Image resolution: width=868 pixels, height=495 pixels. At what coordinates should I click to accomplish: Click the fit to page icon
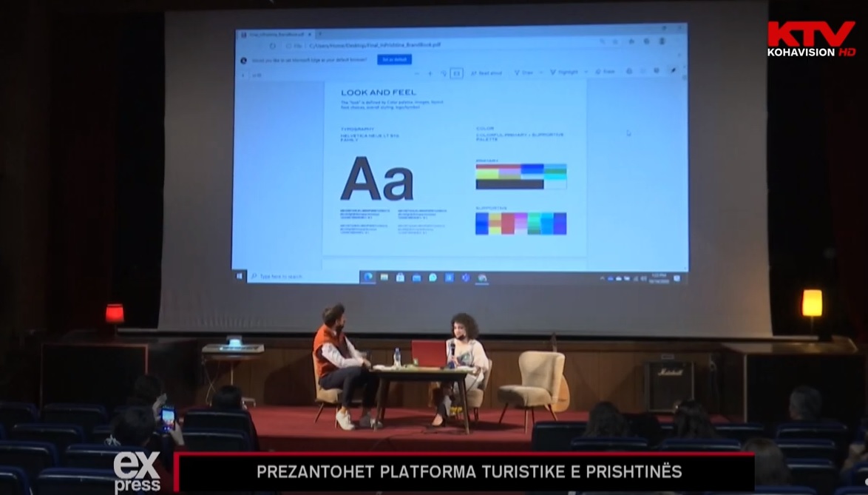coord(456,73)
